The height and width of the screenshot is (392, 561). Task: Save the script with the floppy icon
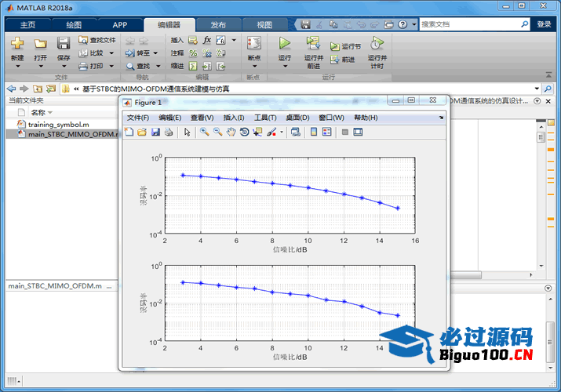64,43
